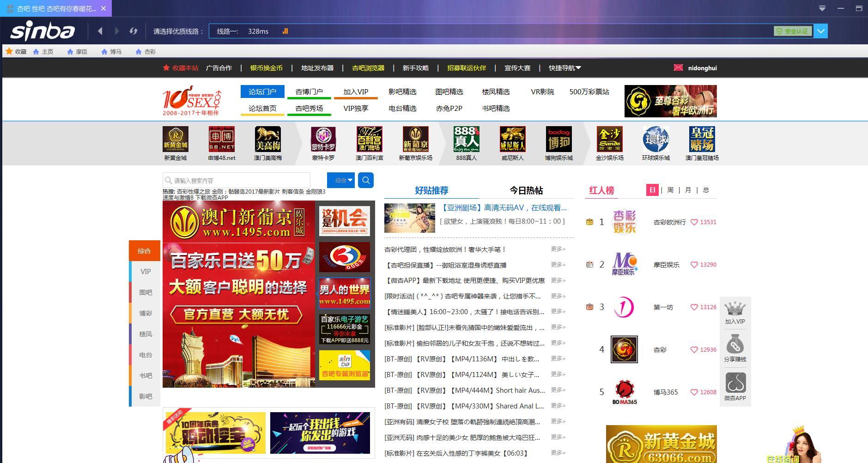The width and height of the screenshot is (868, 463).
Task: Open VR影院 navigation item
Action: click(x=542, y=91)
